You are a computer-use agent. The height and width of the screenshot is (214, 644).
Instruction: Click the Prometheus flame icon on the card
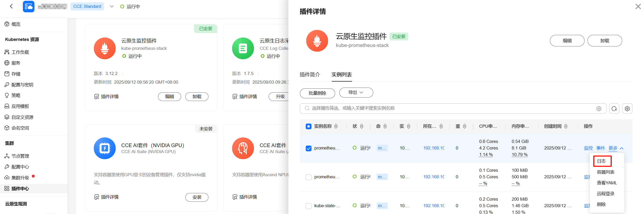pyautogui.click(x=105, y=48)
